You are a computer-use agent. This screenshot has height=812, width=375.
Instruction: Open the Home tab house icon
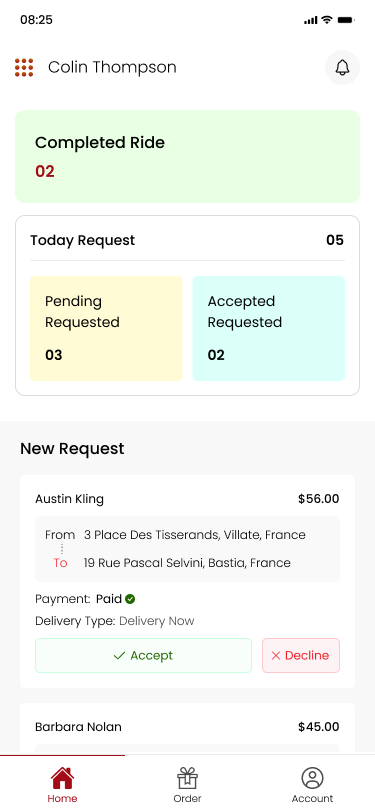(x=62, y=778)
